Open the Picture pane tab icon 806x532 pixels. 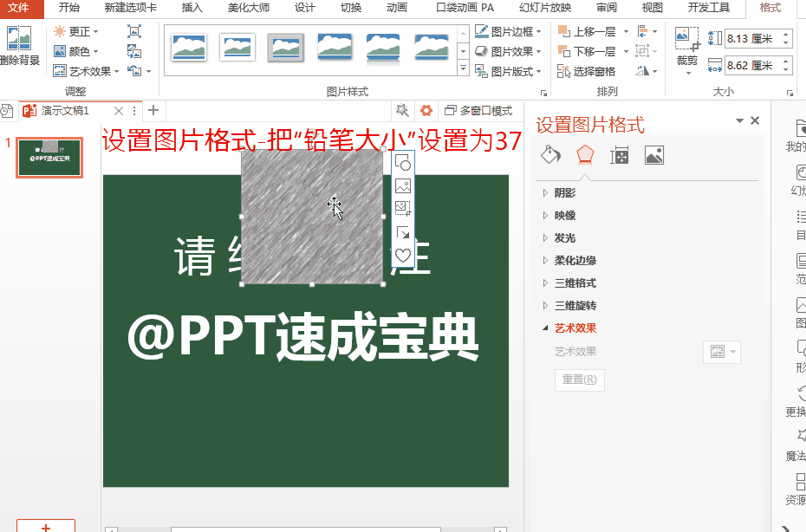point(653,155)
